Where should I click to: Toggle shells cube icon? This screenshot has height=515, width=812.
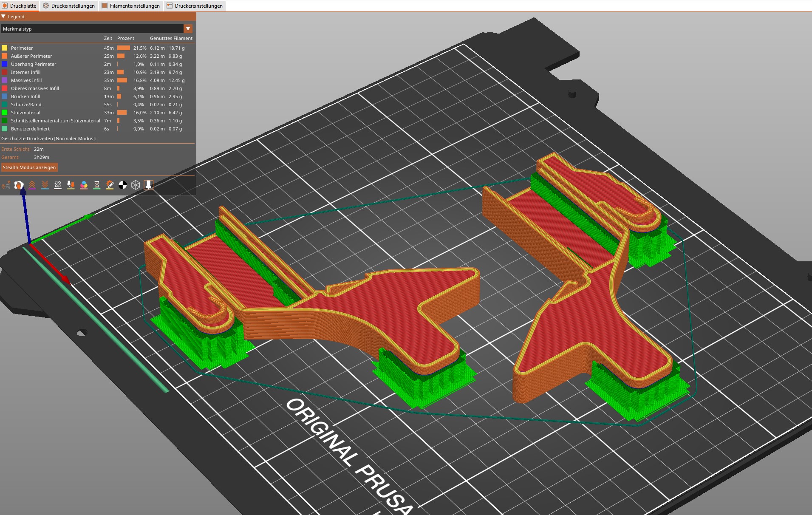136,185
